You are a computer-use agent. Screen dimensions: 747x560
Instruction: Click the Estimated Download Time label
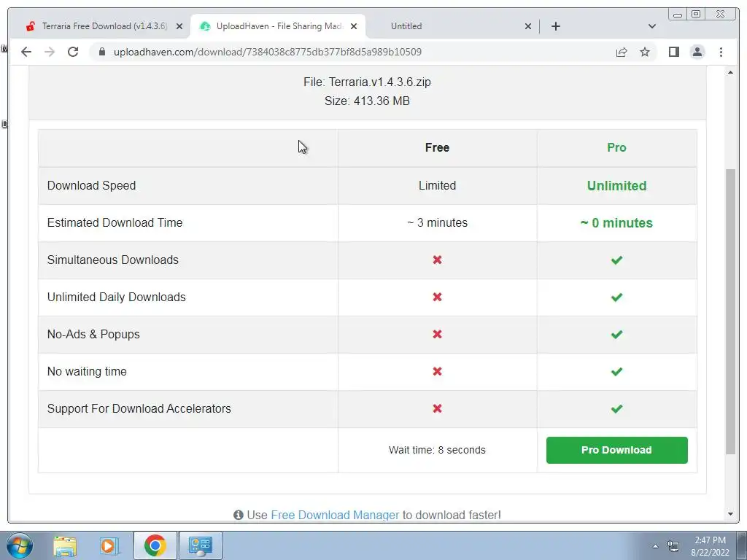pyautogui.click(x=115, y=223)
